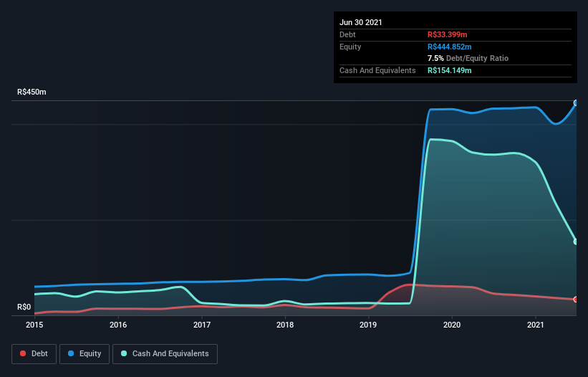Click the 2018 x-axis label
Viewport: 588px width, 377px height.
(285, 325)
